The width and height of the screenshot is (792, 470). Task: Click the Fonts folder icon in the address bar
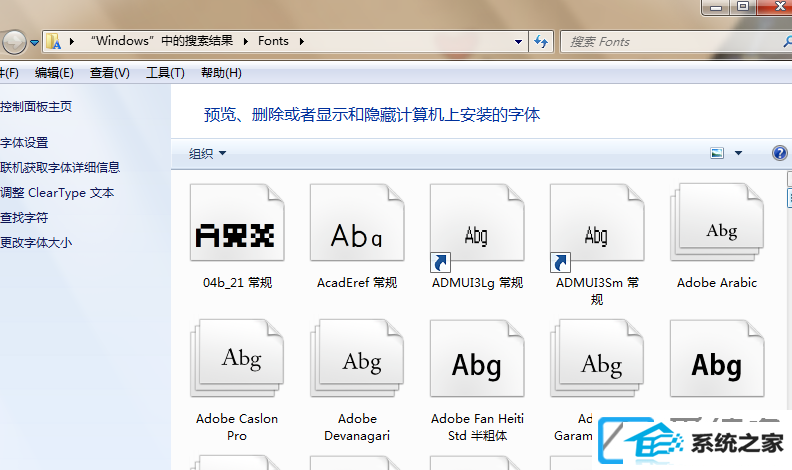(x=54, y=41)
